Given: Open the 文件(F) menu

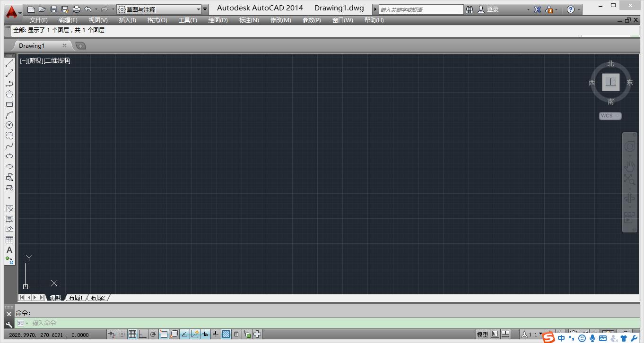Looking at the screenshot, I should 39,20.
